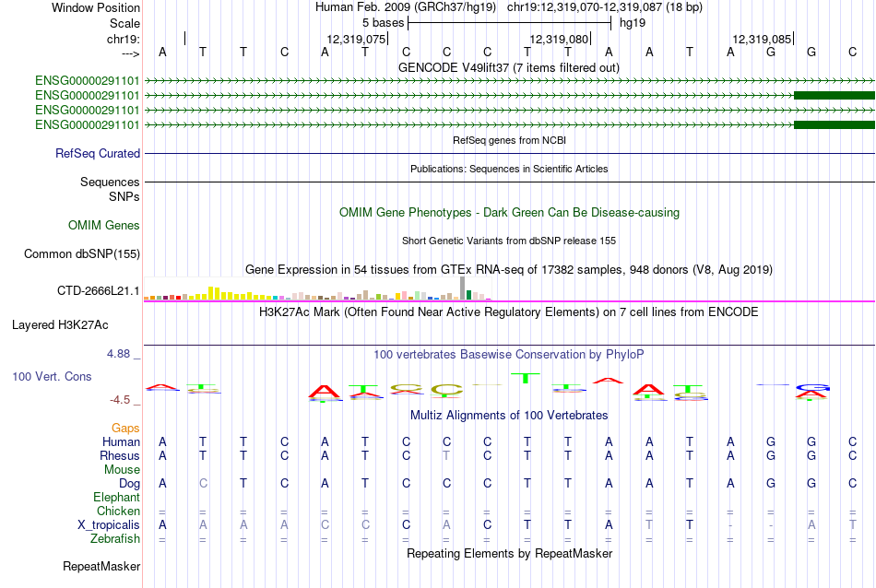Open the OMIM Gene Phenotypes track title
Image resolution: width=876 pixels, height=588 pixels.
509,212
